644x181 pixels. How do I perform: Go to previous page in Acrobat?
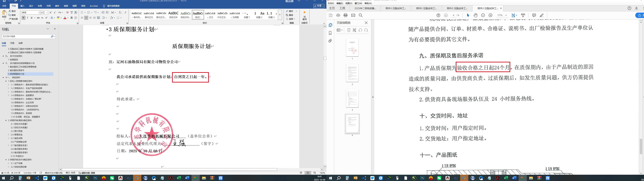(x=438, y=15)
